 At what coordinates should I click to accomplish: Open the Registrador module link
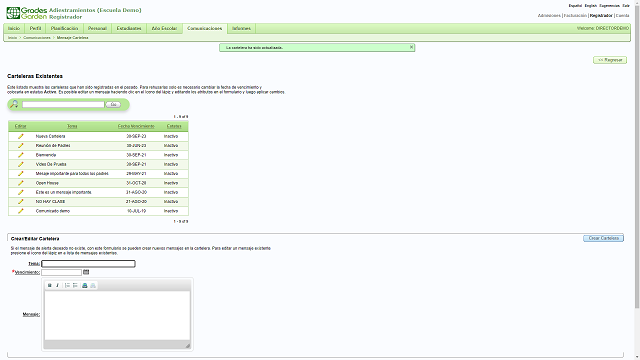(x=601, y=16)
